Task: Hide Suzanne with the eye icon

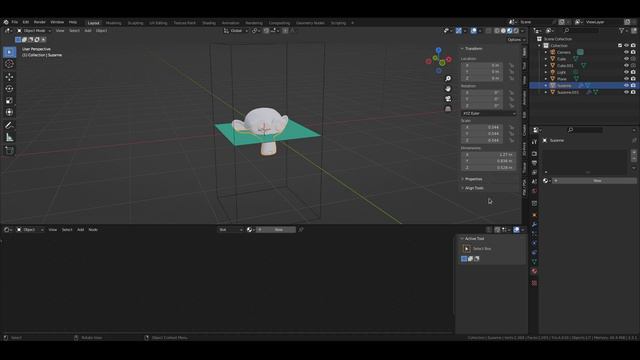Action: [x=626, y=86]
